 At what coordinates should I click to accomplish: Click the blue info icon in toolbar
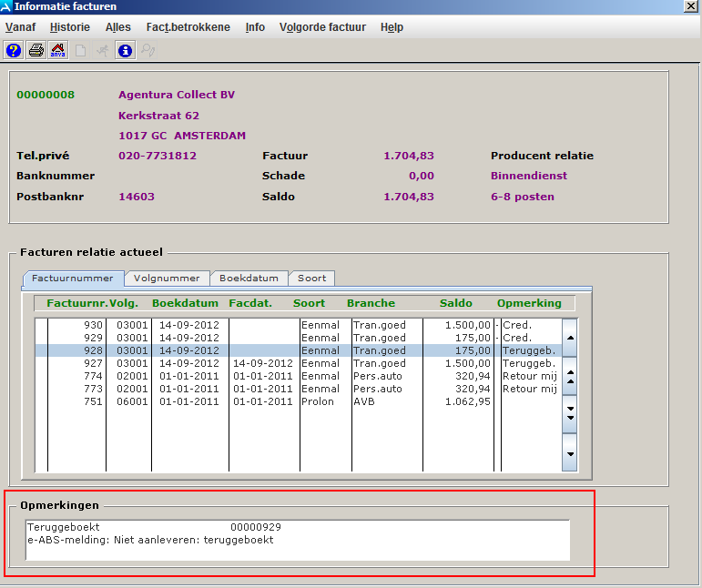click(126, 50)
